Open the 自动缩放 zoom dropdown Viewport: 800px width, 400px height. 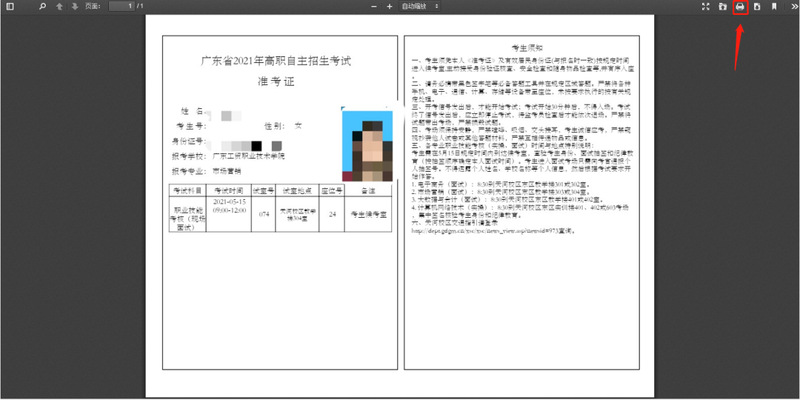pos(420,6)
